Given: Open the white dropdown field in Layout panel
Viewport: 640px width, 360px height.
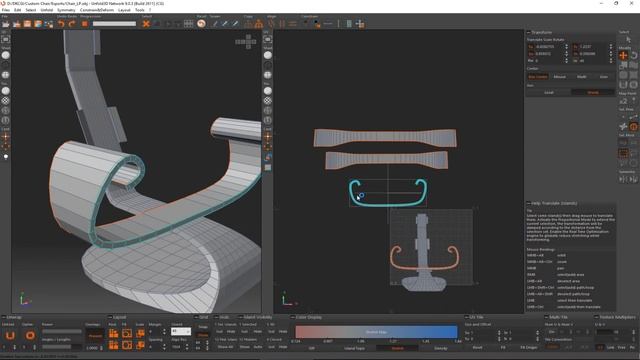Looking at the screenshot, I should pyautogui.click(x=181, y=331).
